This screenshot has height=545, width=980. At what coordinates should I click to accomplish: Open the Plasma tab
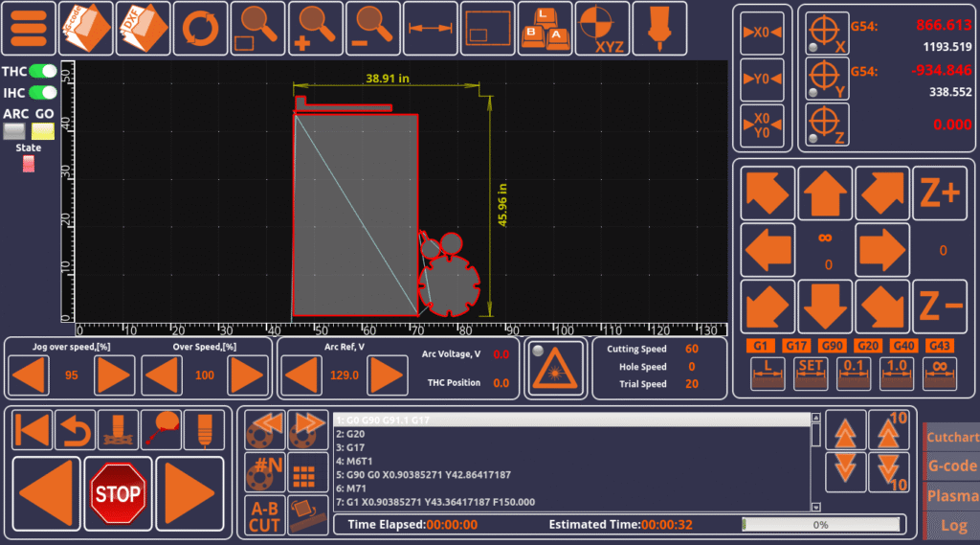(951, 496)
